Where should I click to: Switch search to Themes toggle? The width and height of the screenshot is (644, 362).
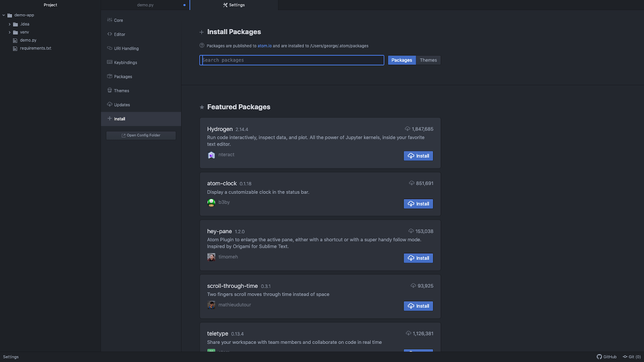(x=428, y=60)
